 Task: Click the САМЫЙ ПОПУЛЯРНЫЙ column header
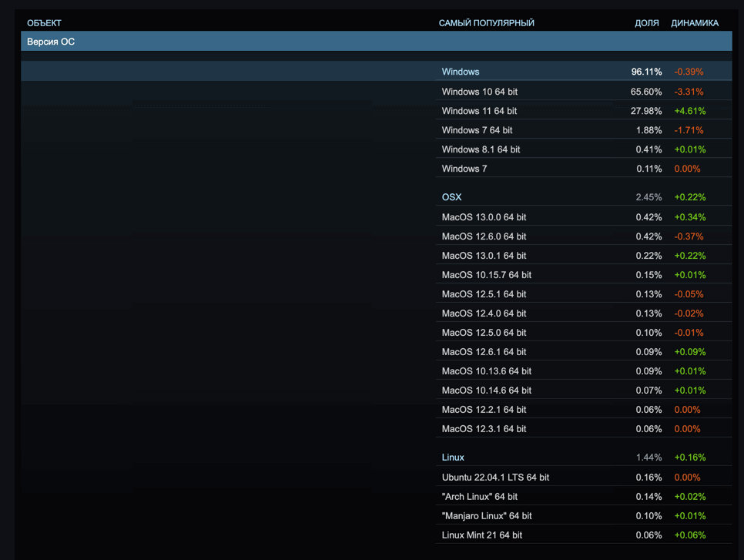coord(486,23)
